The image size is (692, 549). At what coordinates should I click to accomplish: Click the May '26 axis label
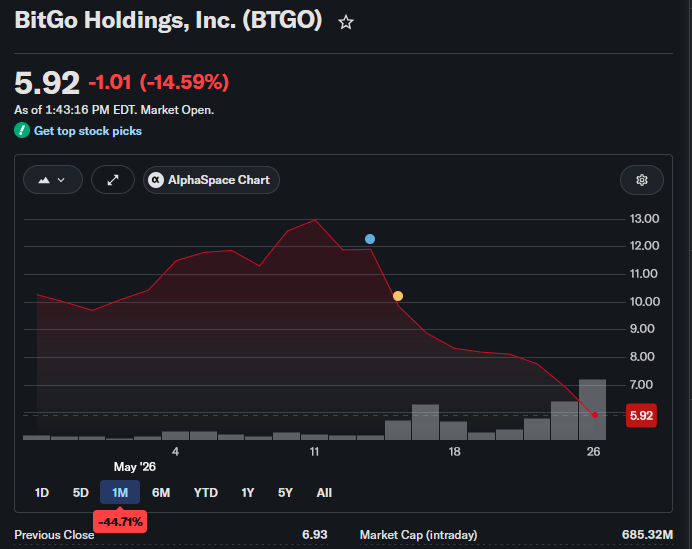(x=135, y=467)
